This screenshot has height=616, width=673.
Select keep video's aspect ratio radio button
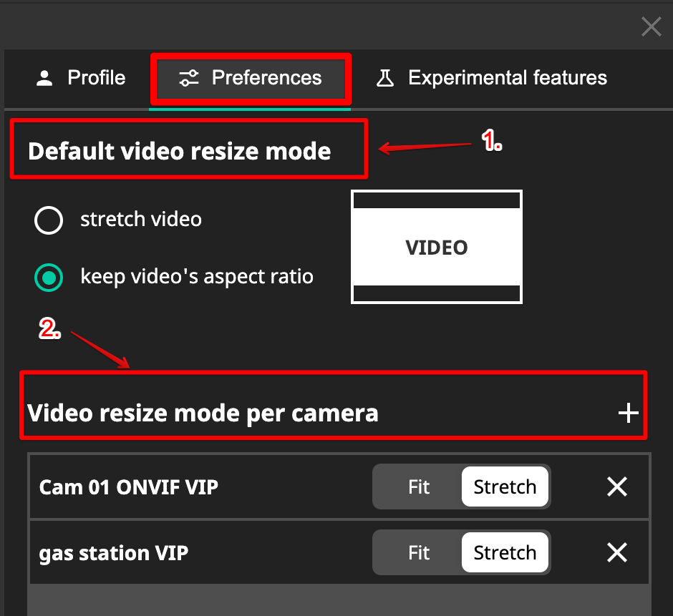(49, 277)
